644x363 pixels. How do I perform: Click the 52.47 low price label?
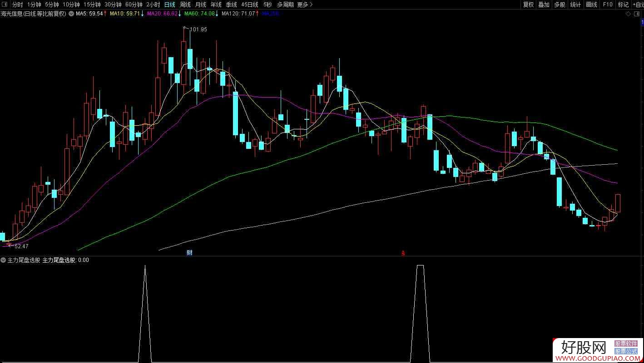pos(21,246)
